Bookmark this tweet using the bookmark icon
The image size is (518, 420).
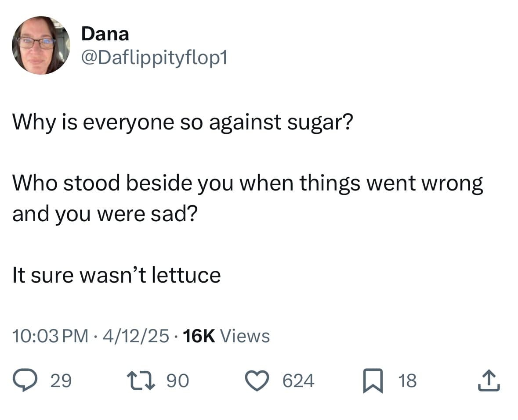pos(373,380)
